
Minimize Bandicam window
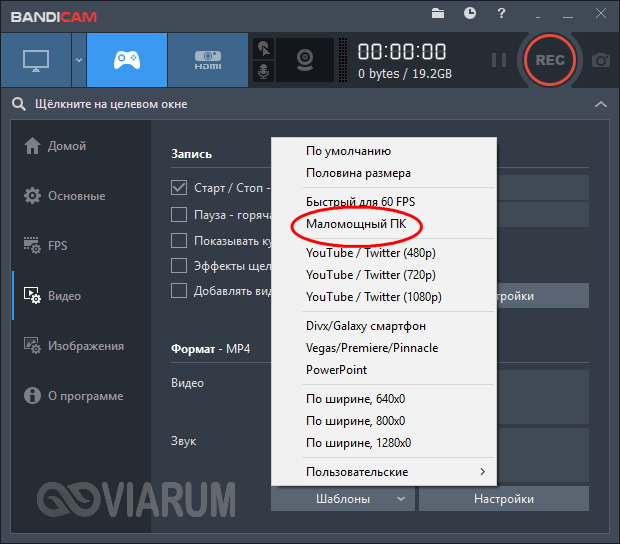coord(568,17)
